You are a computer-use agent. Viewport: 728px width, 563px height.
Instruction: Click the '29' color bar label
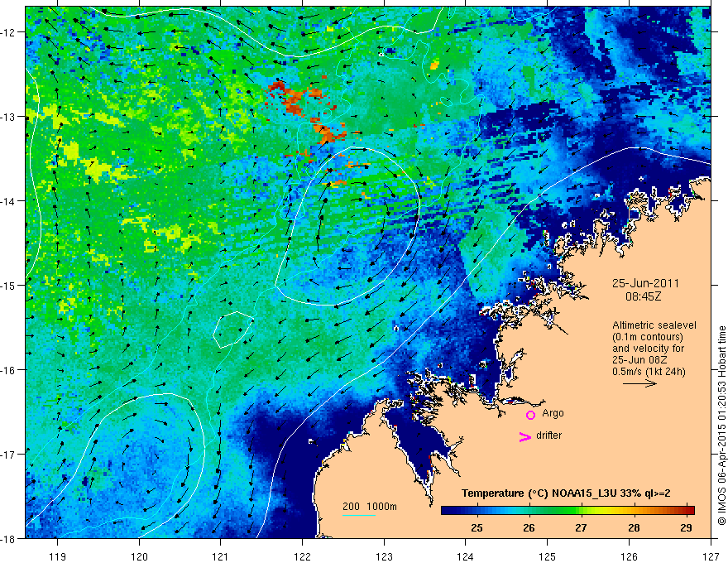pos(686,527)
